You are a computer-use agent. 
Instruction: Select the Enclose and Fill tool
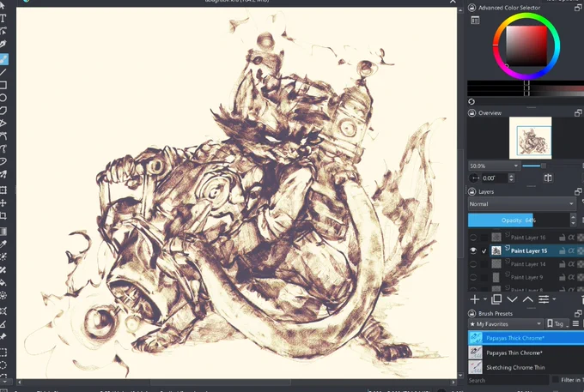pyautogui.click(x=3, y=295)
